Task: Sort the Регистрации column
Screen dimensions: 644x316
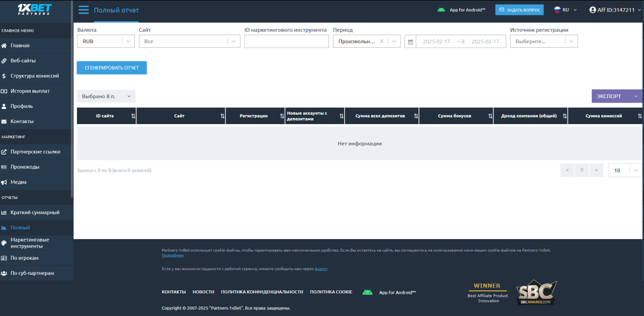Action: [281, 116]
